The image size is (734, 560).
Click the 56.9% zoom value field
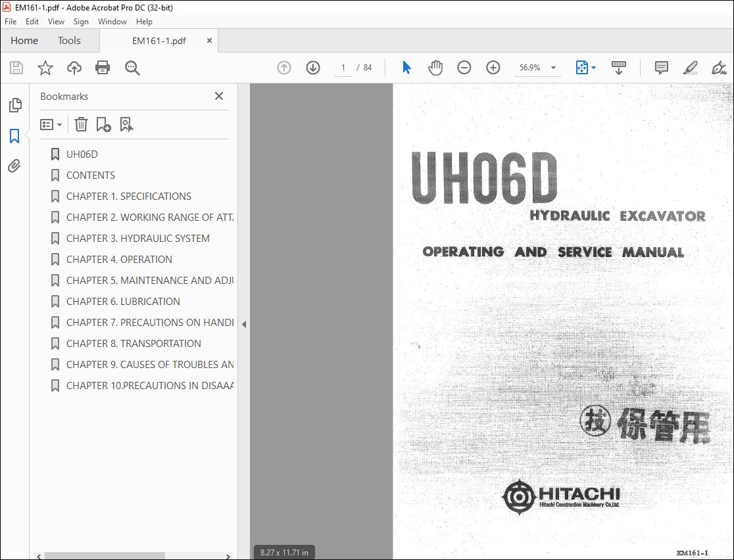(530, 68)
